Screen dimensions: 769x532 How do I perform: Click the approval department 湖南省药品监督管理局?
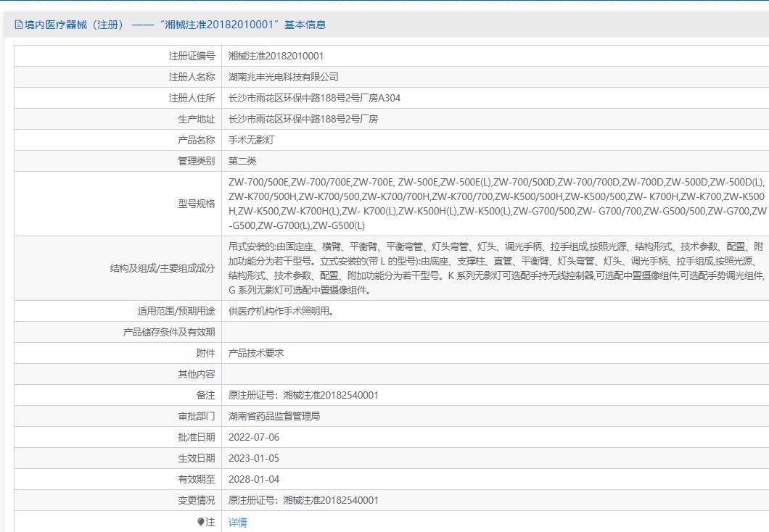tap(274, 416)
